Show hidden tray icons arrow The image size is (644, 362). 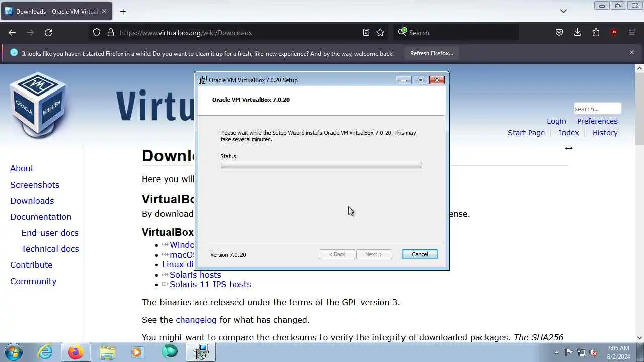tap(556, 352)
